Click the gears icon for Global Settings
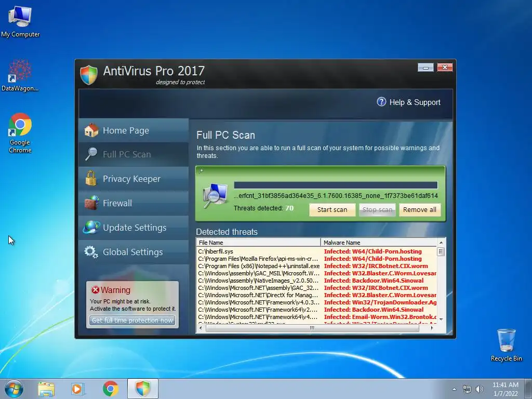Image resolution: width=532 pixels, height=399 pixels. click(91, 252)
